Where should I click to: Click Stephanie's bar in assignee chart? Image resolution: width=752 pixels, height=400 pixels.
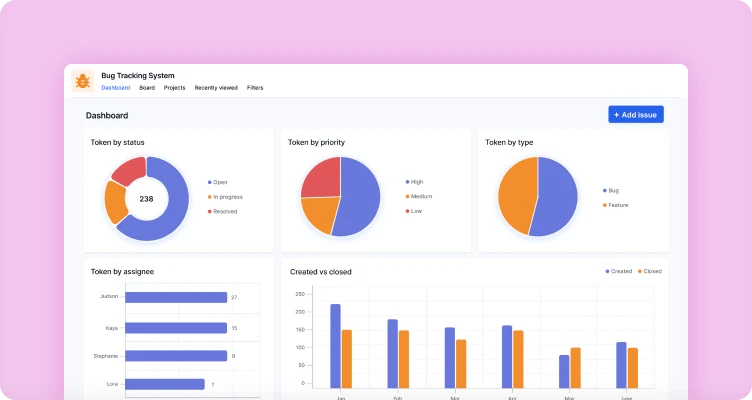[176, 356]
